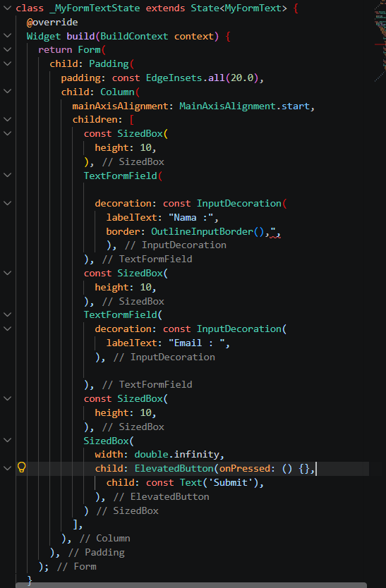Open the lightbulb quick-fix code actions

(x=21, y=467)
